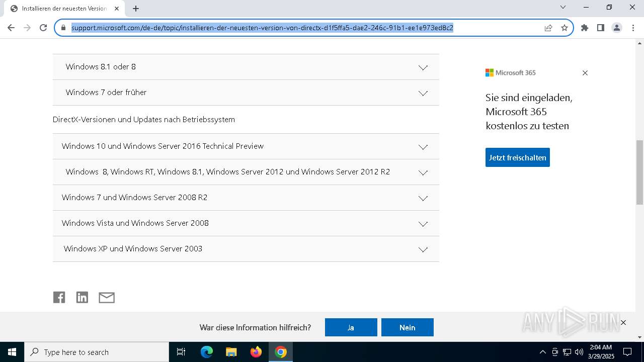Expand 'Windows 7 oder früher' section
The image size is (644, 362).
pyautogui.click(x=246, y=93)
